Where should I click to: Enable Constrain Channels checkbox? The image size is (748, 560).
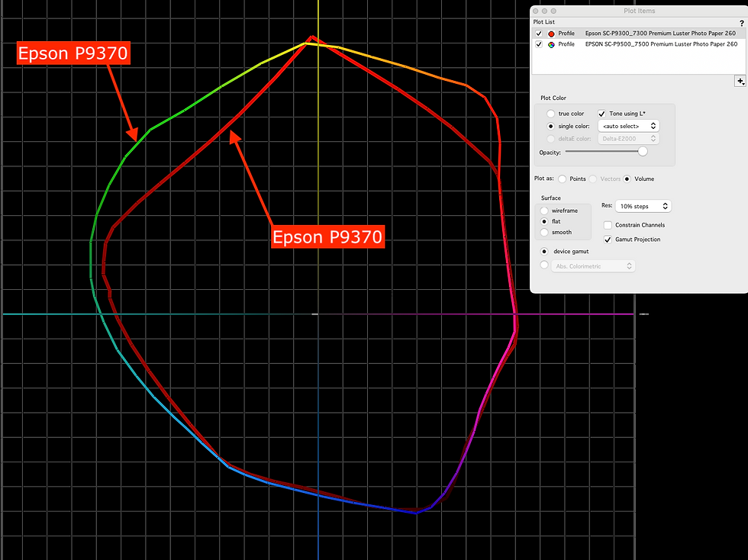608,224
